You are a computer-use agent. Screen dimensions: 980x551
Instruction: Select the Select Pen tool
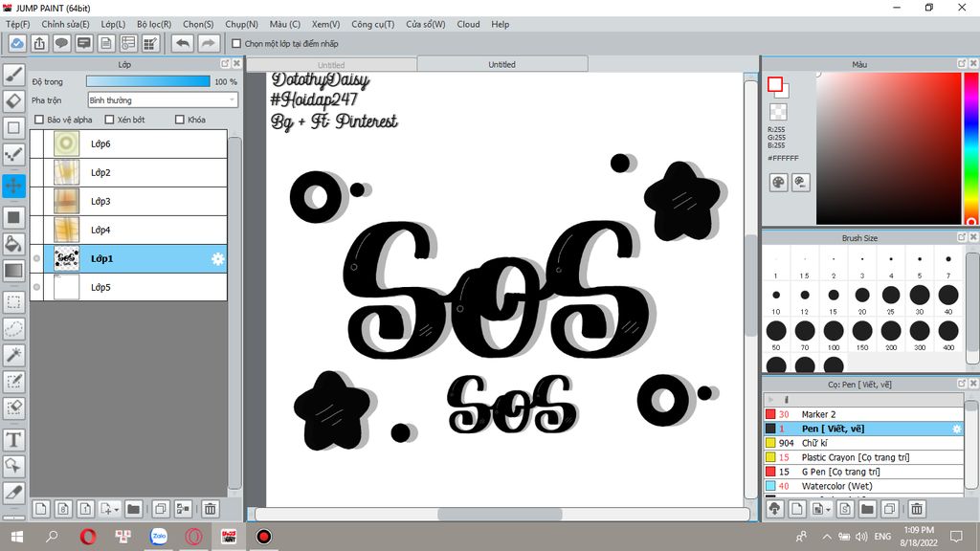(x=13, y=381)
